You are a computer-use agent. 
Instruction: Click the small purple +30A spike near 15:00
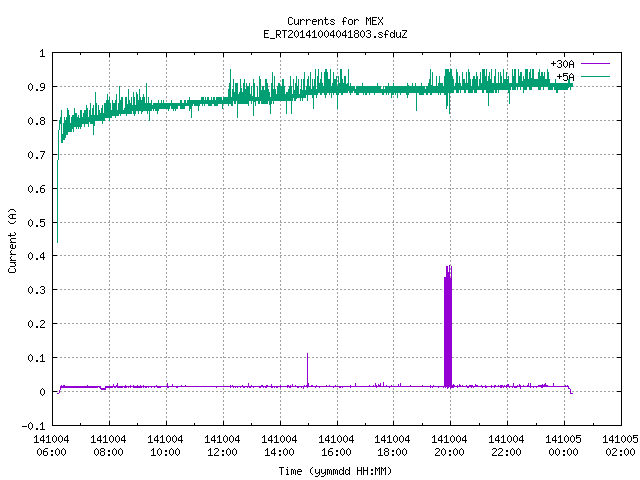click(307, 370)
